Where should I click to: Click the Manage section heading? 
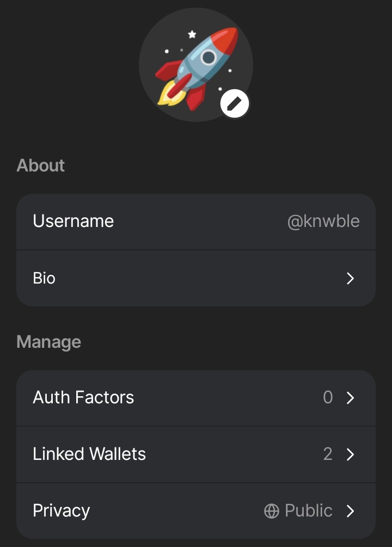pyautogui.click(x=49, y=342)
